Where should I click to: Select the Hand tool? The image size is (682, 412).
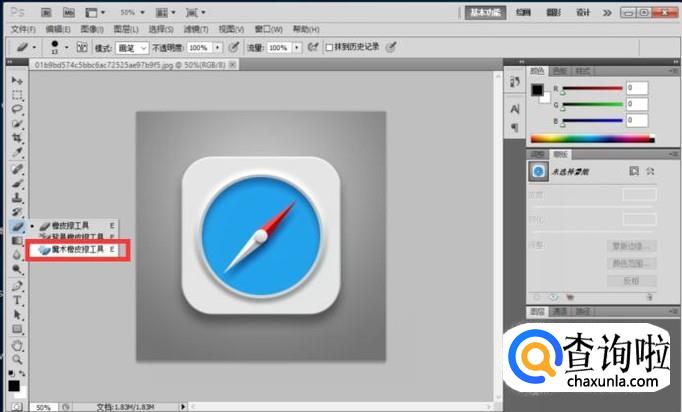coord(17,346)
